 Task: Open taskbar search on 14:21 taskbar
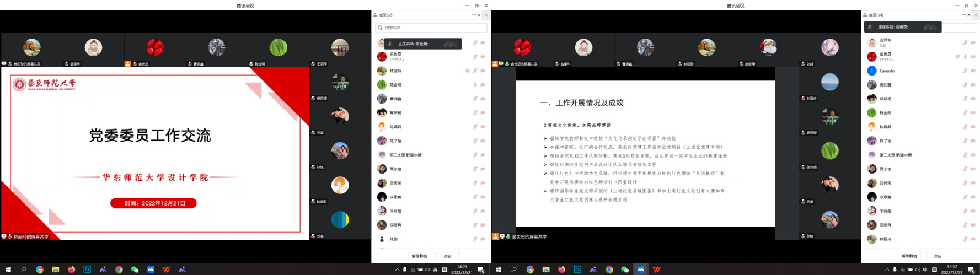tap(24, 269)
